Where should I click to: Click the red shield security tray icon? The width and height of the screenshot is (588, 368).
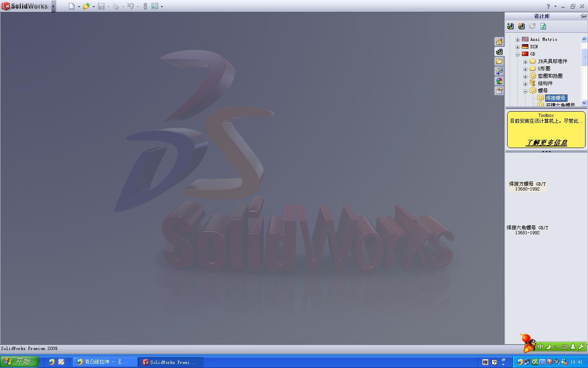pos(550,362)
